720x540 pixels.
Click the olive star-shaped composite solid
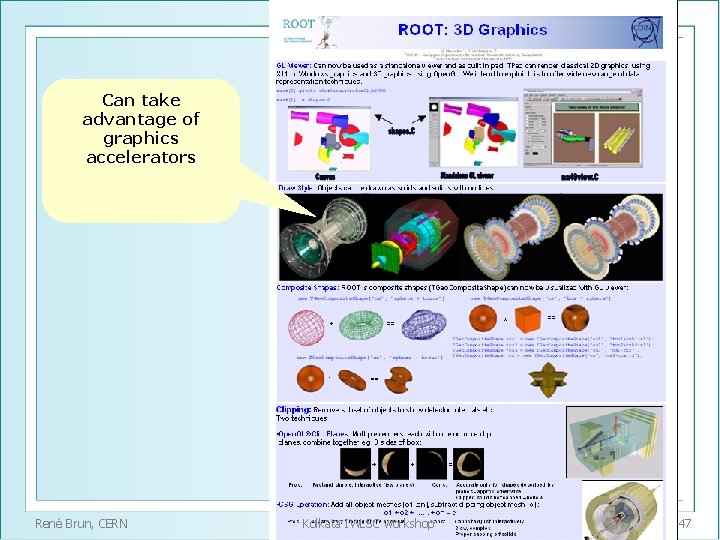coord(548,379)
